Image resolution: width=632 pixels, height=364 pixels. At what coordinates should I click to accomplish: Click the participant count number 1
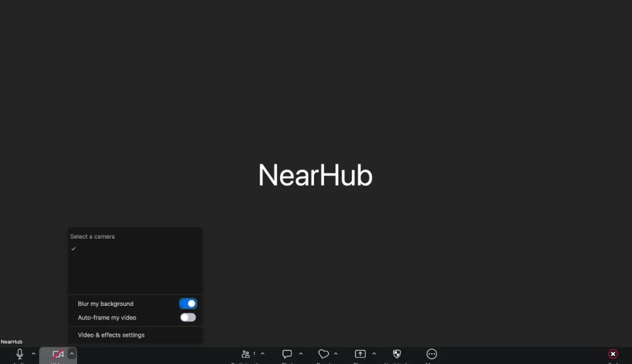tap(254, 354)
